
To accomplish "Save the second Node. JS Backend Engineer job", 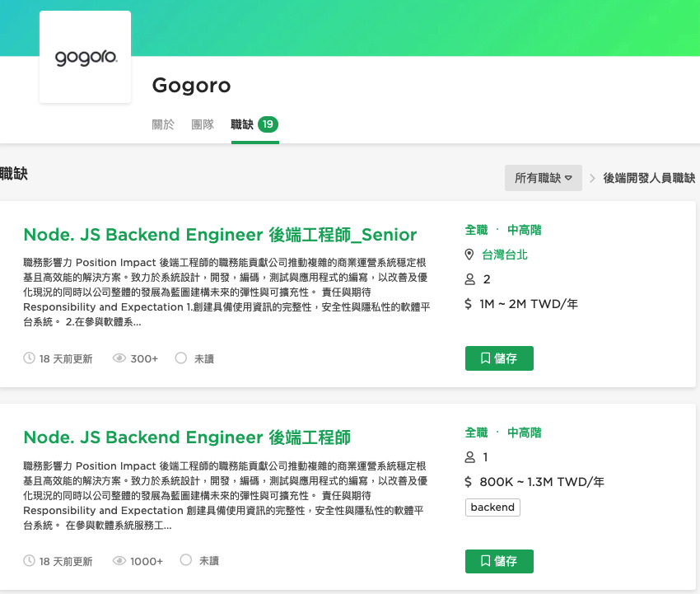I will (x=499, y=561).
